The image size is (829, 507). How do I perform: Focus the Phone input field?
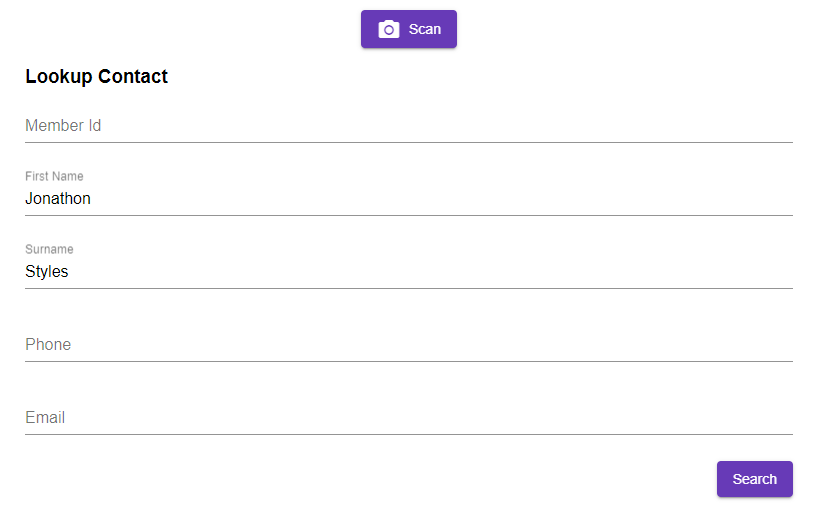point(409,345)
